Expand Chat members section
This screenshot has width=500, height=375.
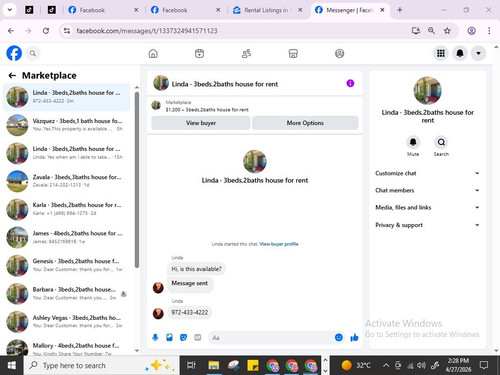(427, 190)
